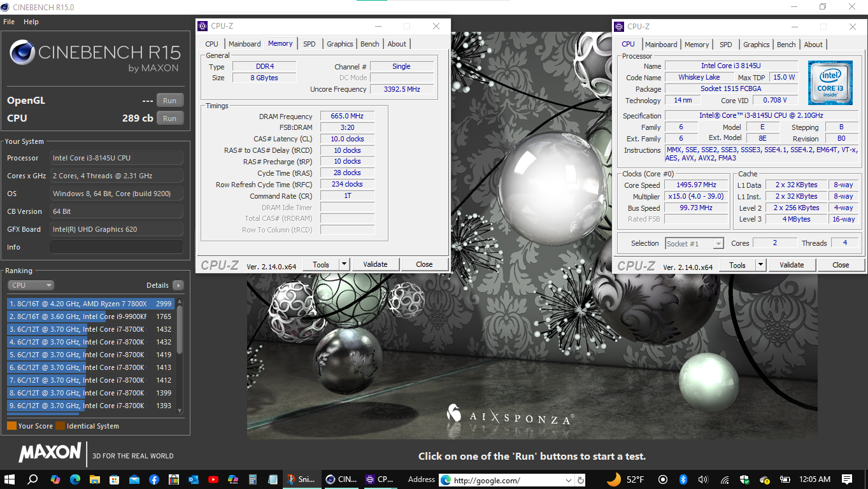Expand ranking Details arrow button
The image size is (868, 489).
point(178,285)
